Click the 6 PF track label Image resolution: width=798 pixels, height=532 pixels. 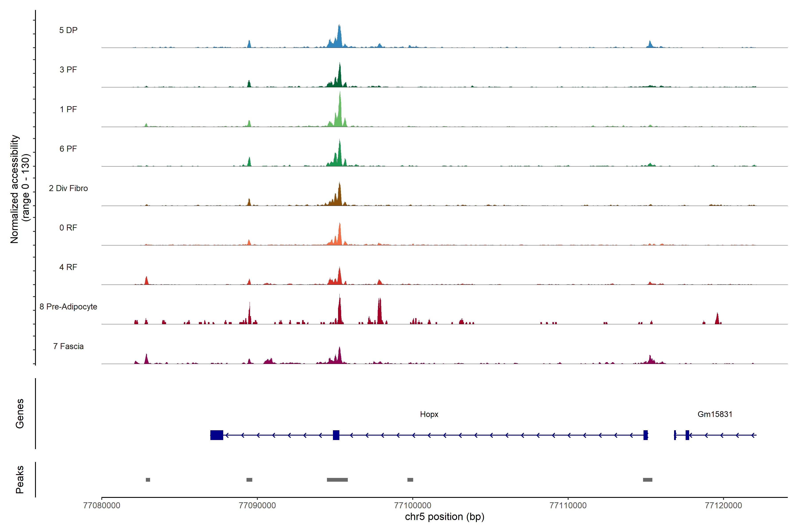click(68, 149)
